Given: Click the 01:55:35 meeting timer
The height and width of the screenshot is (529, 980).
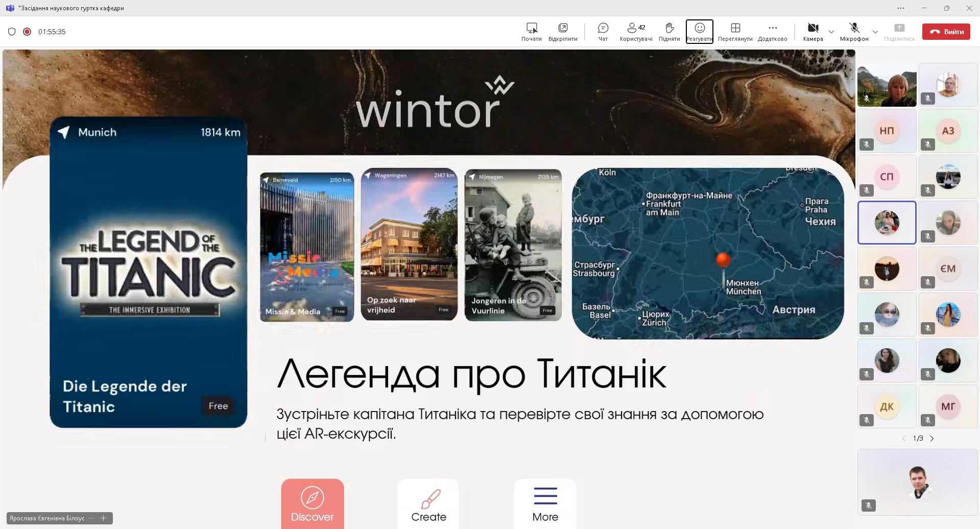Looking at the screenshot, I should 52,32.
